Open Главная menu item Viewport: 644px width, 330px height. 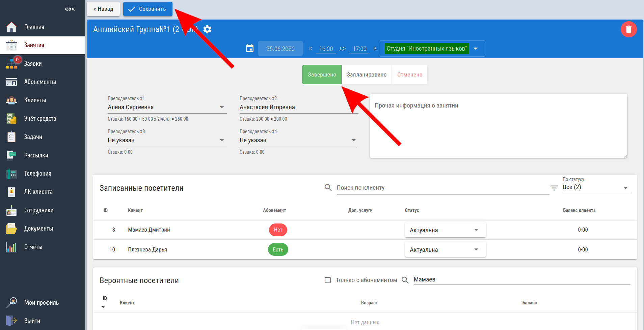34,27
